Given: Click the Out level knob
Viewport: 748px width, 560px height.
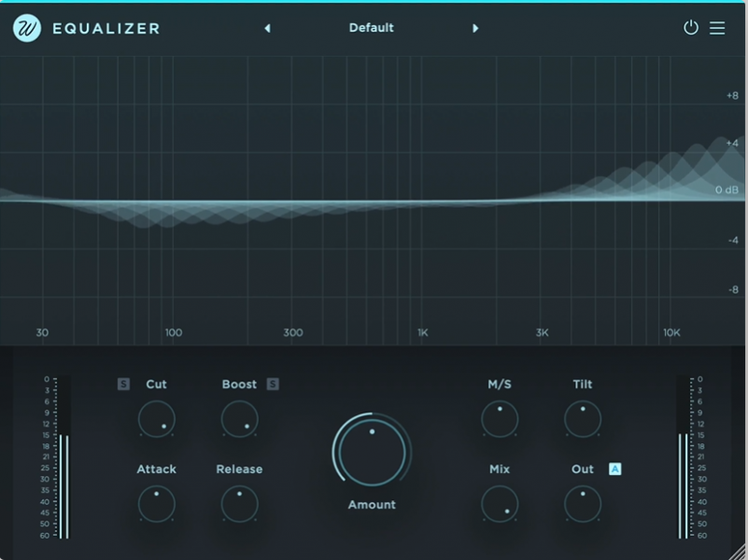Looking at the screenshot, I should point(582,504).
